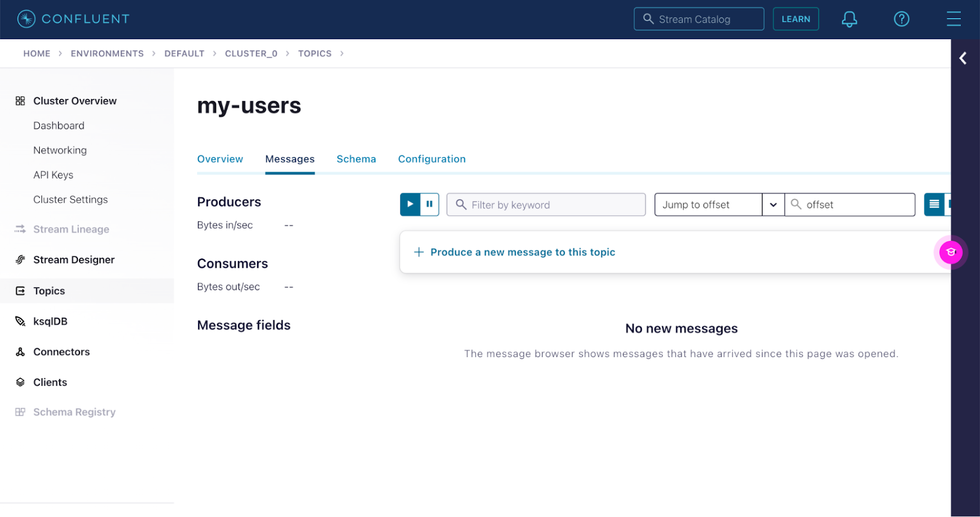The width and height of the screenshot is (980, 517).
Task: Focus the Stream Catalog search field
Action: (x=698, y=19)
